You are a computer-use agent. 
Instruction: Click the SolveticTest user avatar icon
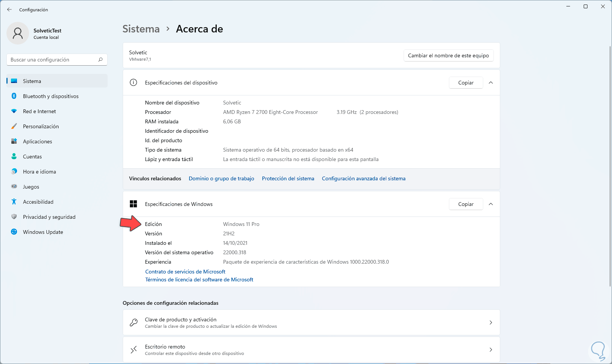click(x=18, y=33)
